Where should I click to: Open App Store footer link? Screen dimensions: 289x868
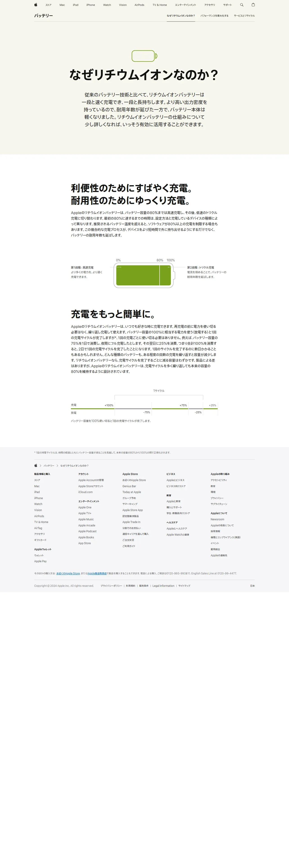pyautogui.click(x=84, y=543)
